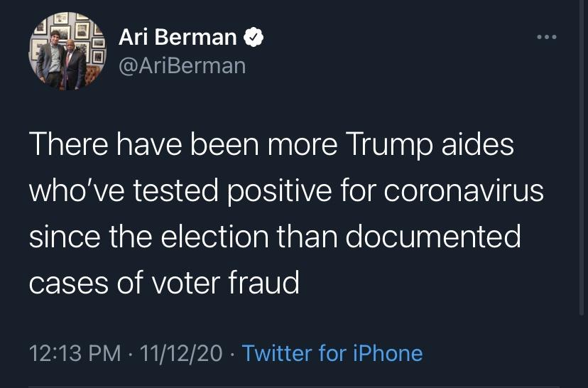Open the @AriBerman handle profile
588x388 pixels.
(181, 65)
